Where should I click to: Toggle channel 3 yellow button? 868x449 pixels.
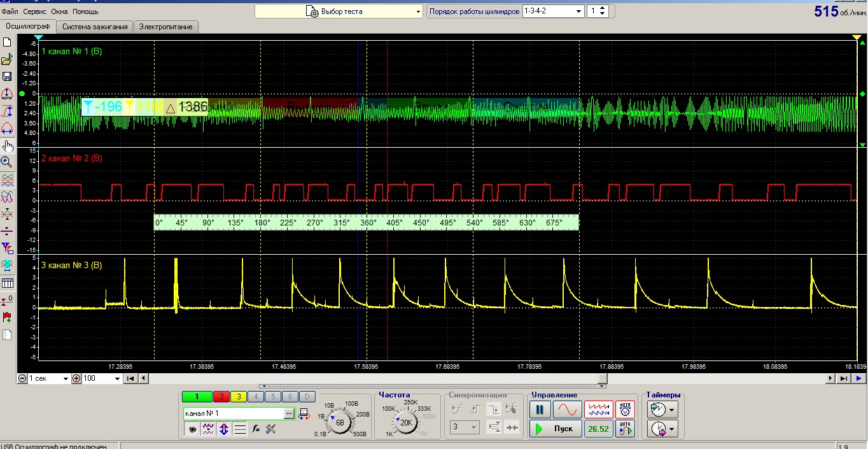point(238,397)
